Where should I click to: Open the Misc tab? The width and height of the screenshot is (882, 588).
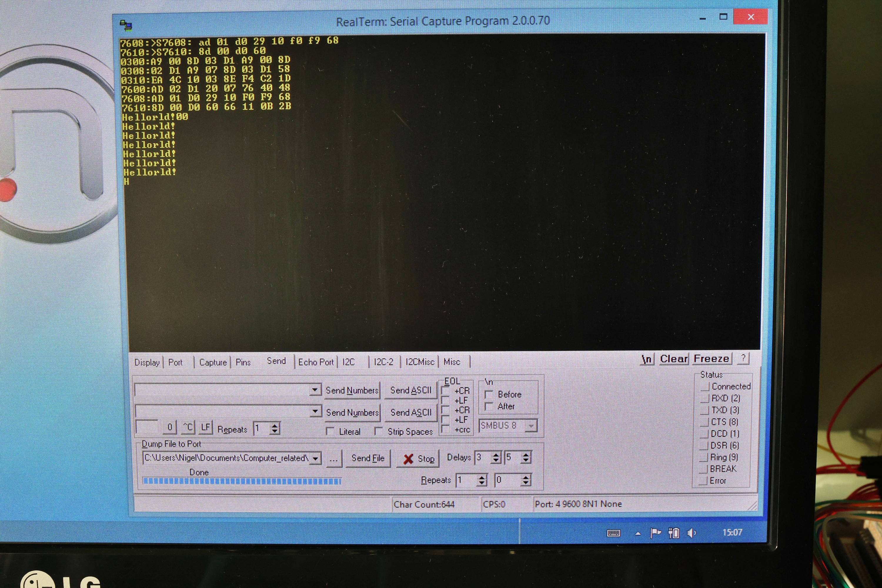point(452,362)
